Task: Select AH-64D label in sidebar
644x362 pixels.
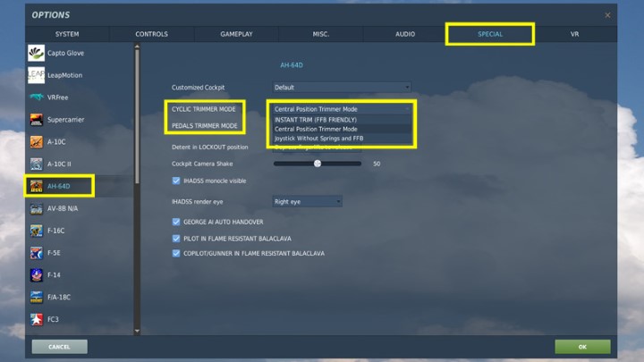Action: [59, 186]
